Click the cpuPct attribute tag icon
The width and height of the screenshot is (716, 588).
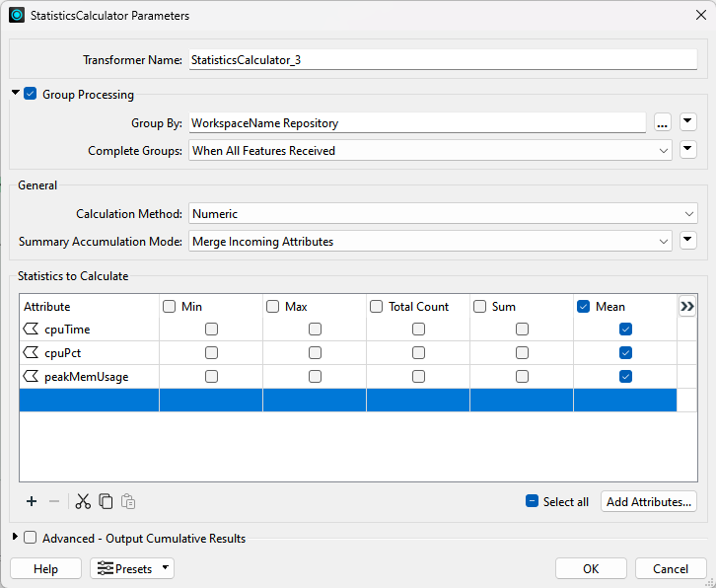[31, 353]
